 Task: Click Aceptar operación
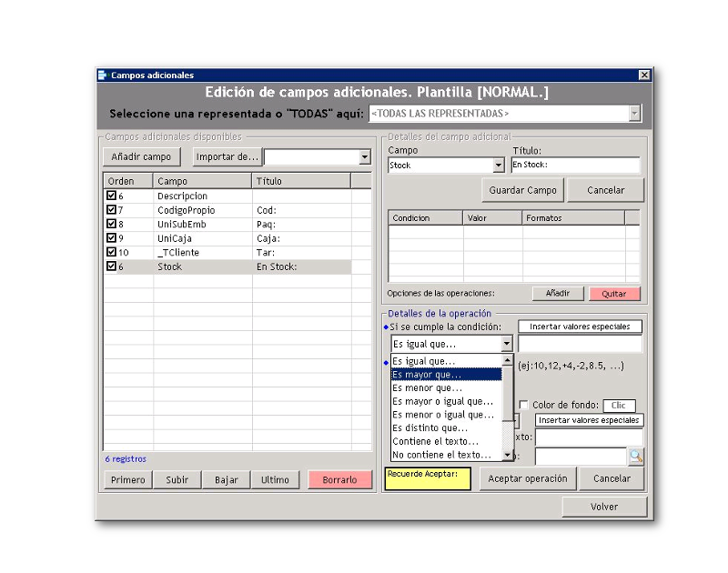click(x=528, y=478)
